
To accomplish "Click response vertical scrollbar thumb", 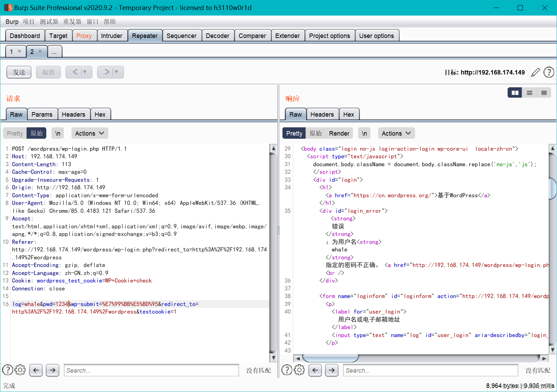I will tap(553, 188).
